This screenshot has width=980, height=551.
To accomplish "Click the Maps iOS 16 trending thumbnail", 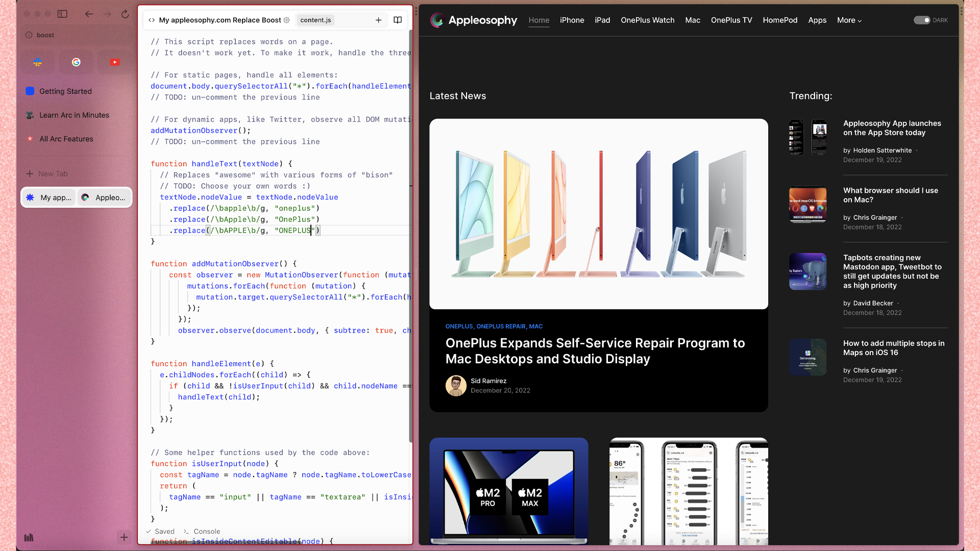I will tap(808, 357).
